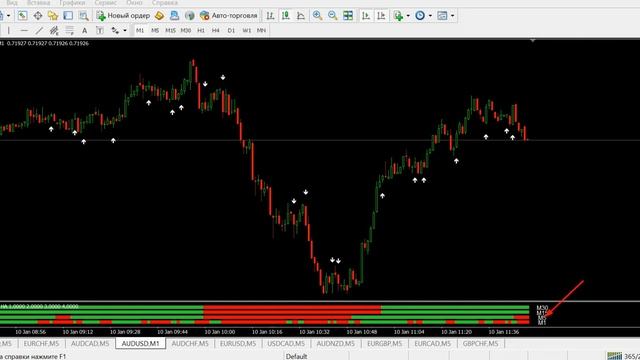Switch to MN timeframe
Image resolution: width=640 pixels, height=360 pixels.
point(261,31)
